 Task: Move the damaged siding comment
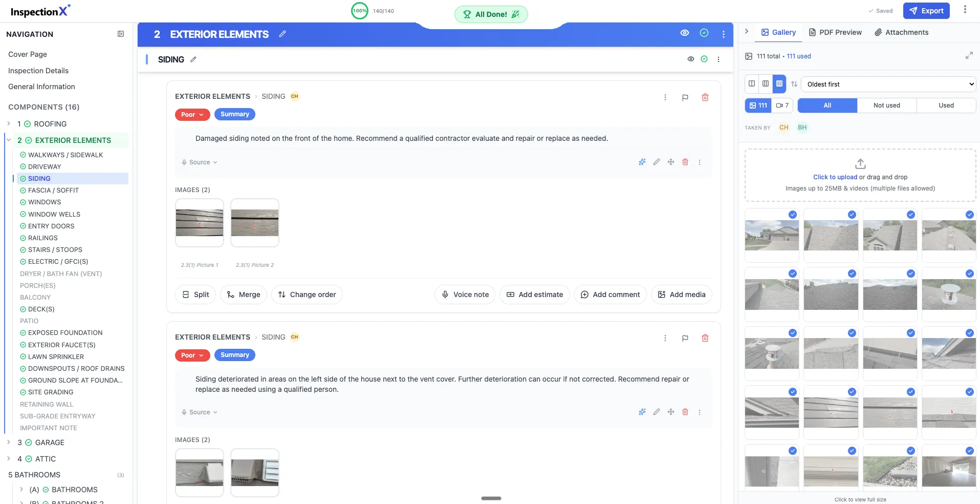click(670, 162)
